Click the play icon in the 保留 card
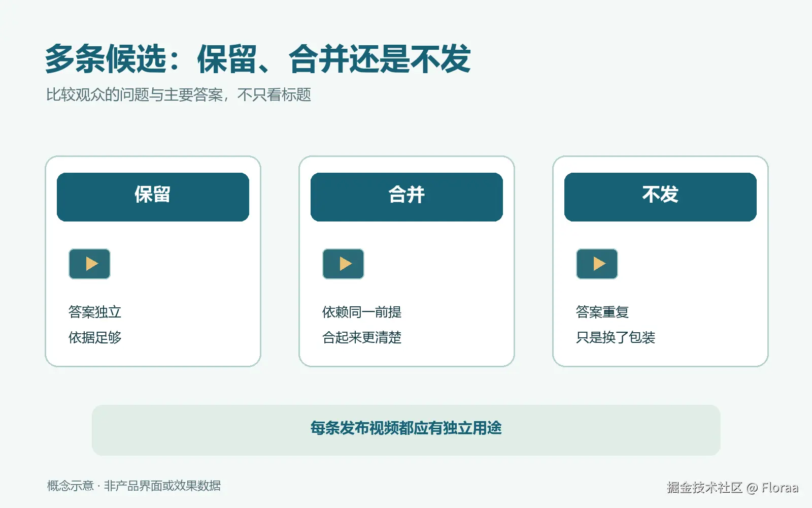The width and height of the screenshot is (812, 508). [89, 264]
